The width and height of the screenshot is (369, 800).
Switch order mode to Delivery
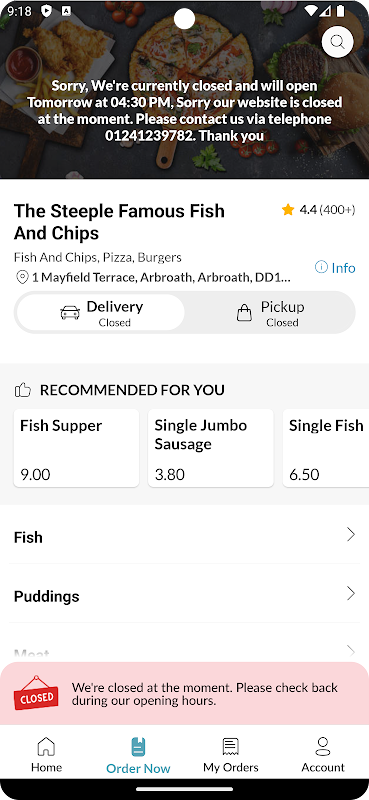tap(101, 312)
